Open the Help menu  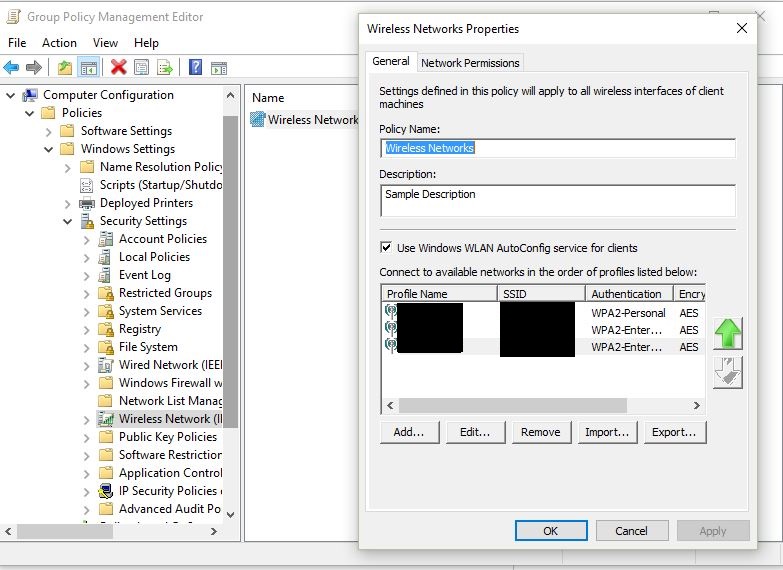click(x=146, y=43)
